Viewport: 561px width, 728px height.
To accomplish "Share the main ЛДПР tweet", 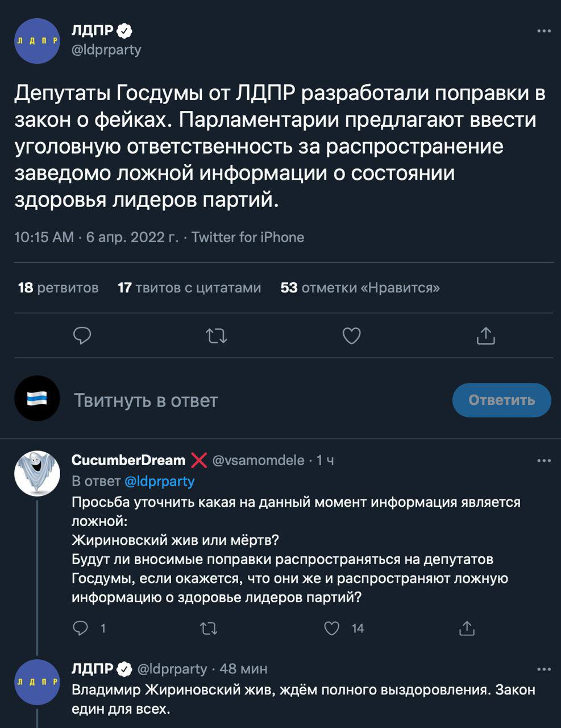I will coord(485,336).
